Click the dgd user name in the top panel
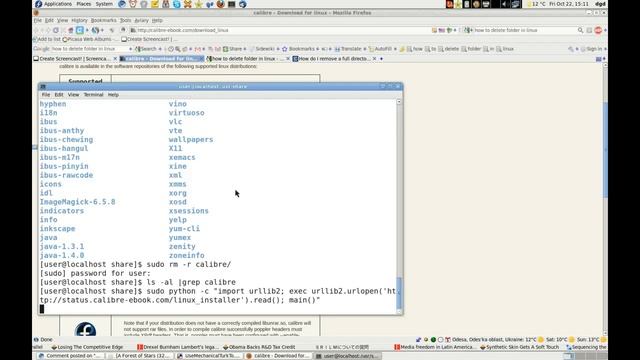This screenshot has height=360, width=640. pyautogui.click(x=600, y=4)
